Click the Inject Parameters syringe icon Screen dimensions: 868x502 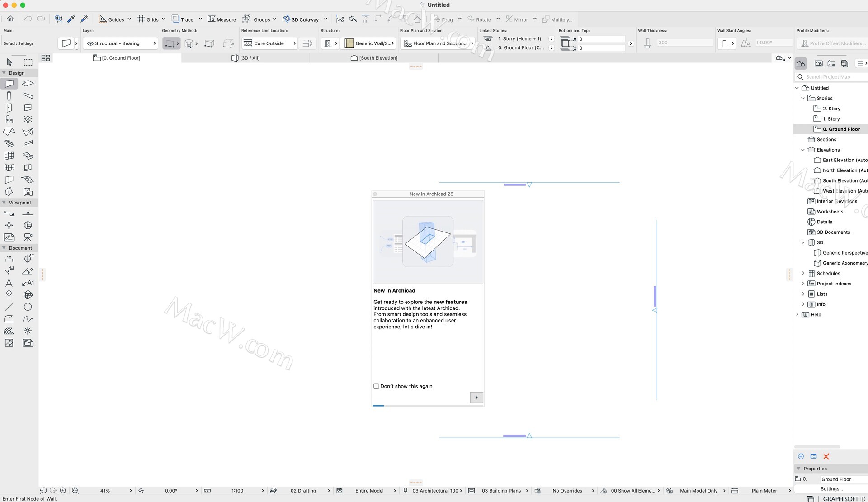(x=84, y=19)
